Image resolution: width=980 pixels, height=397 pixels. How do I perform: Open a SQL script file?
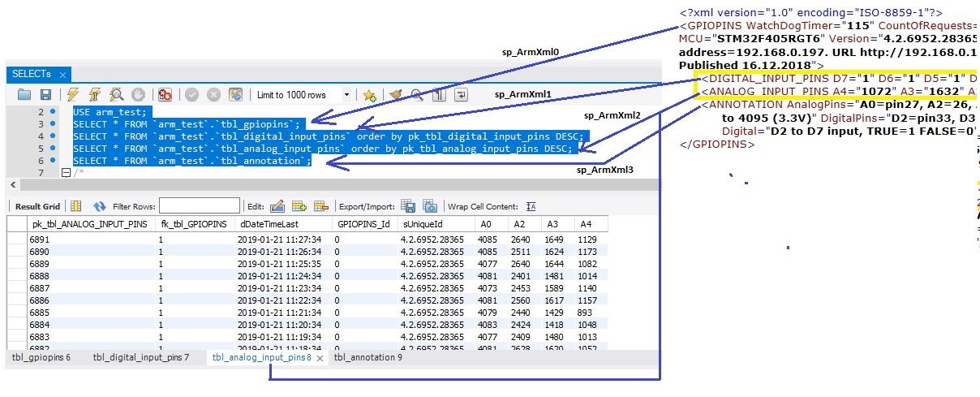pyautogui.click(x=24, y=95)
